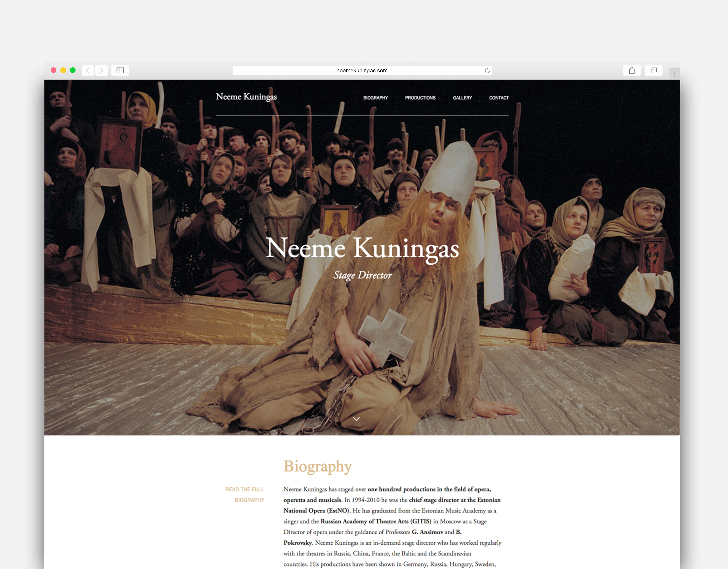Click the browser forward arrow button

coord(101,70)
